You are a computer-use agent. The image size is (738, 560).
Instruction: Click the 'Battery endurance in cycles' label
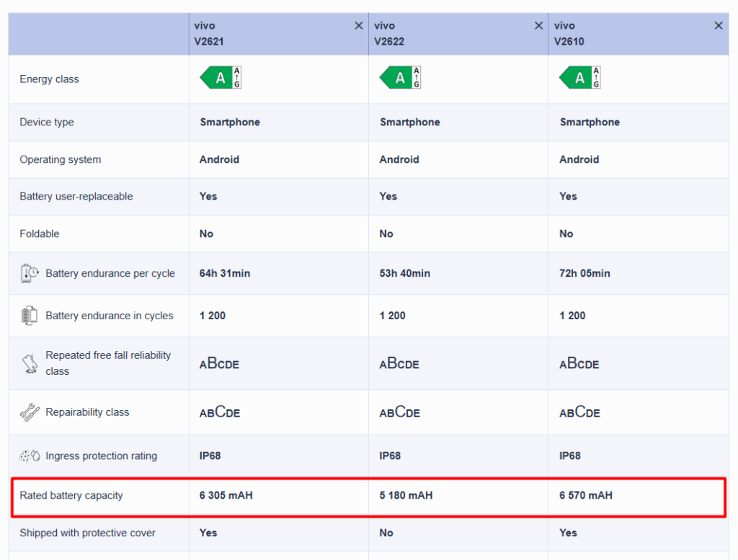[x=110, y=316]
